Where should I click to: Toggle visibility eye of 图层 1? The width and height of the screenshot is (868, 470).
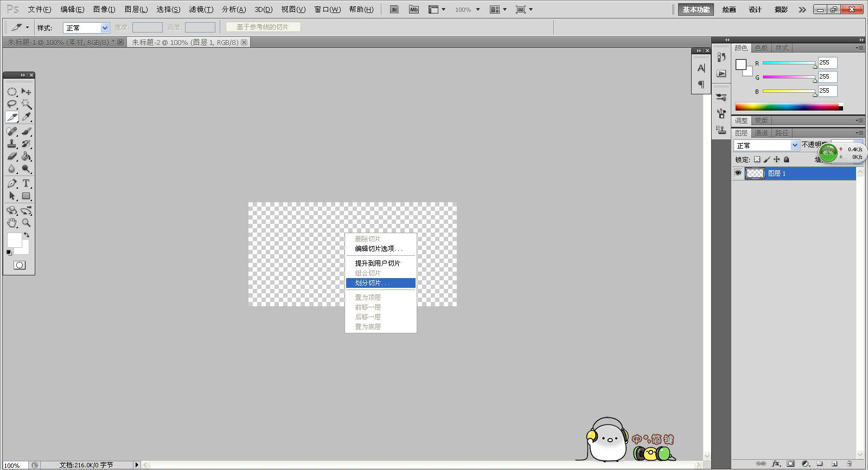click(738, 173)
